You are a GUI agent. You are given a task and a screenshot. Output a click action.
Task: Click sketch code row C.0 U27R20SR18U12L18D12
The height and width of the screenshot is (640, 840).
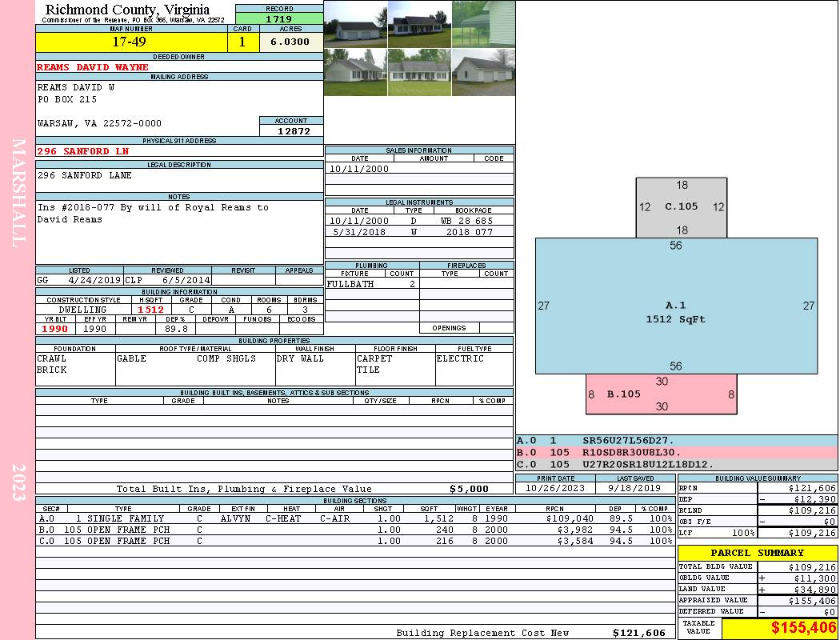point(676,464)
